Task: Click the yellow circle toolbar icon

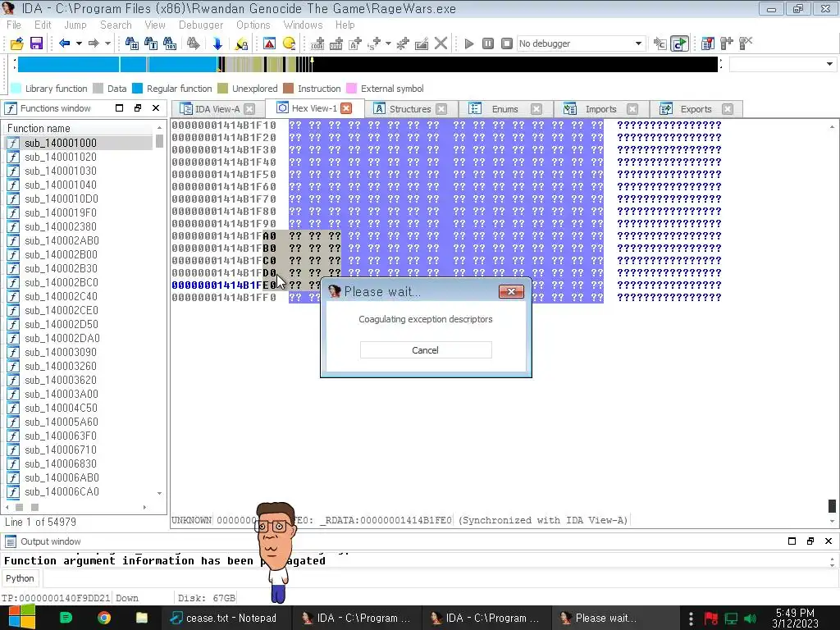Action: point(289,43)
